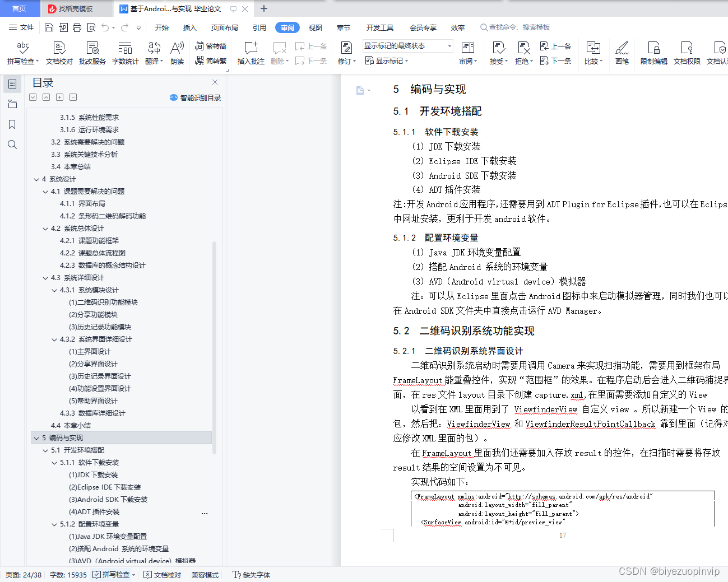The image size is (728, 582).
Task: Click the 字数: 15935 word counter
Action: pos(68,575)
